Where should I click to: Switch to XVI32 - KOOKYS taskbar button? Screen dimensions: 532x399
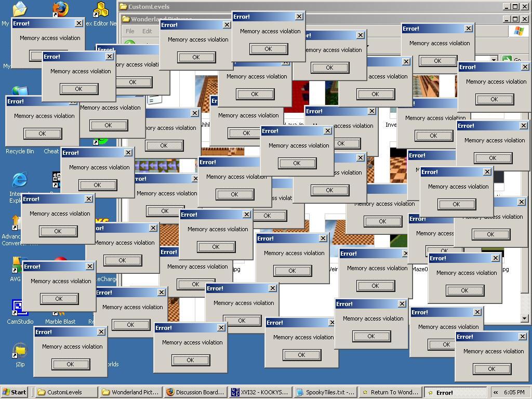click(x=260, y=392)
